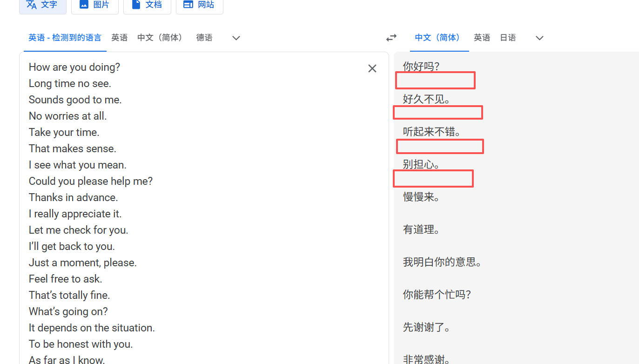Image resolution: width=639 pixels, height=364 pixels.
Task: Click source line "I'll get back to you."
Action: [72, 246]
